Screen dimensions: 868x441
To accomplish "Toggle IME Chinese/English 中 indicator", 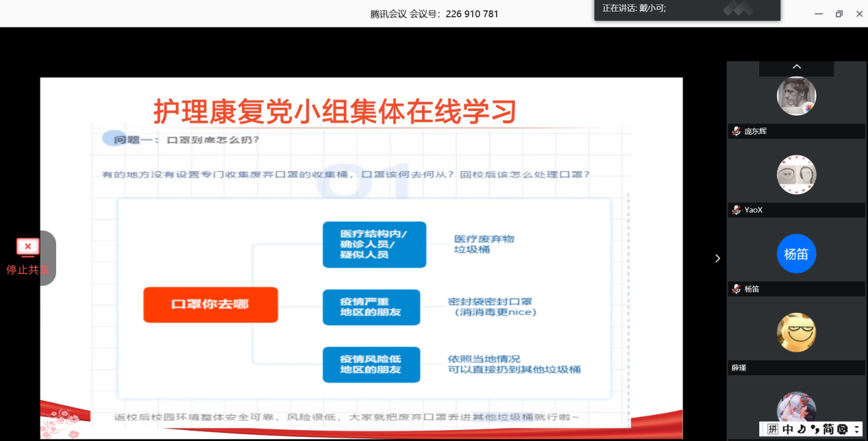I will point(787,429).
